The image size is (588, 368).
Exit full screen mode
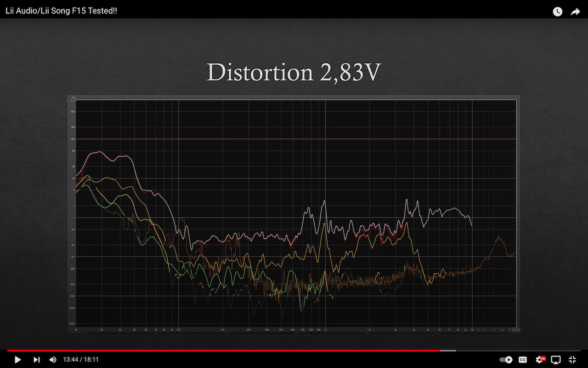point(572,360)
